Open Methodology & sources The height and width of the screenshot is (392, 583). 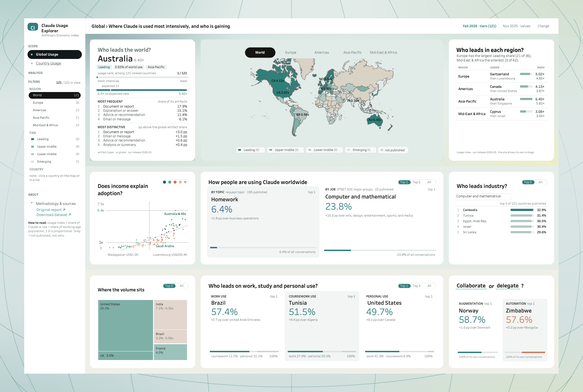click(x=56, y=204)
